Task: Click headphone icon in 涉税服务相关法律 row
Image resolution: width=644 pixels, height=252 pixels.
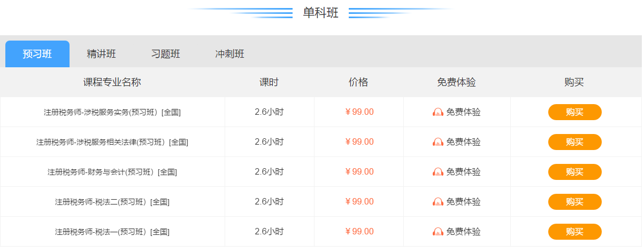Action: [438, 142]
